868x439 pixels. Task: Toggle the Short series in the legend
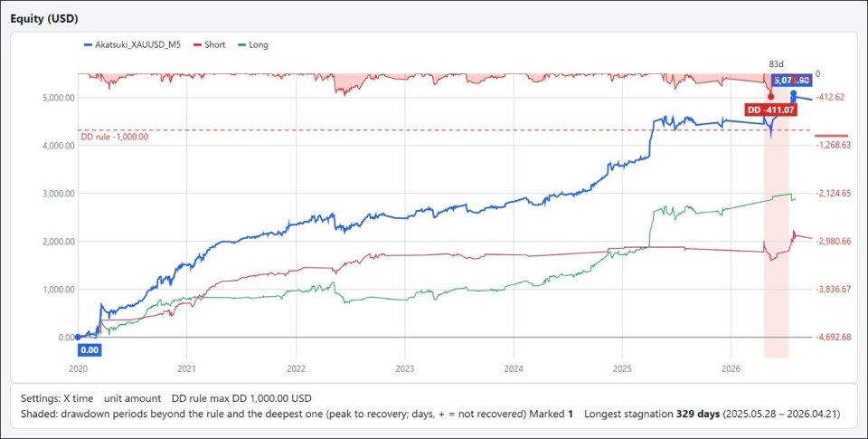[x=208, y=45]
